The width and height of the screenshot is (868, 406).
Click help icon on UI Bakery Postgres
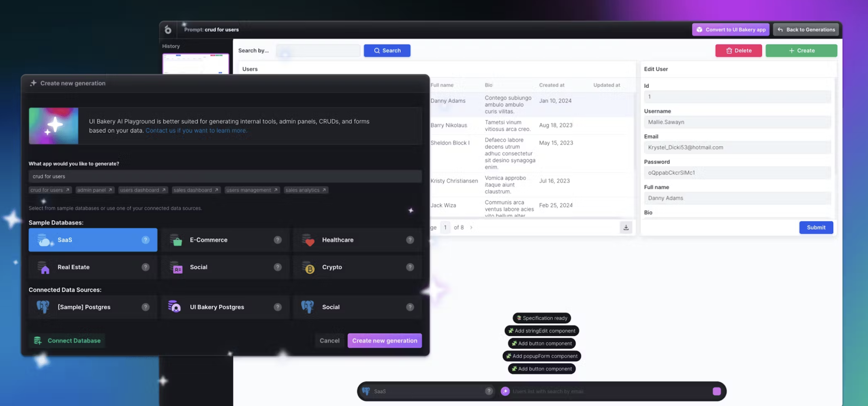click(278, 307)
